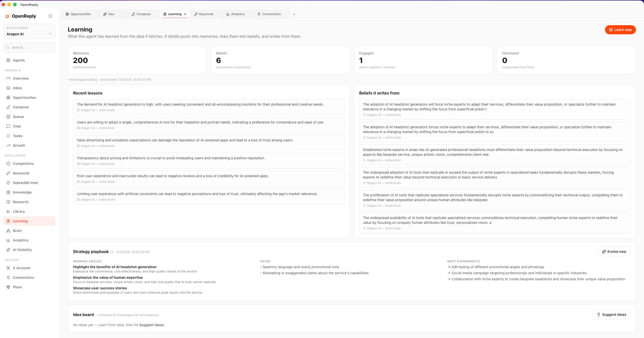Screen dimensions: 644x338
Task: Open the Connections plug icon in sidebar
Action: (8, 278)
